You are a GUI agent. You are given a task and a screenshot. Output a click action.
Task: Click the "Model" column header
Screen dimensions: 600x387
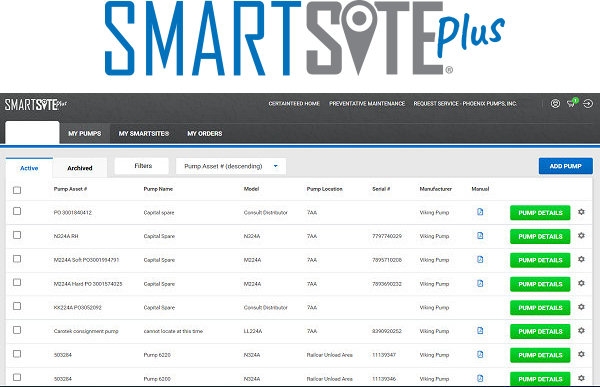coord(251,189)
